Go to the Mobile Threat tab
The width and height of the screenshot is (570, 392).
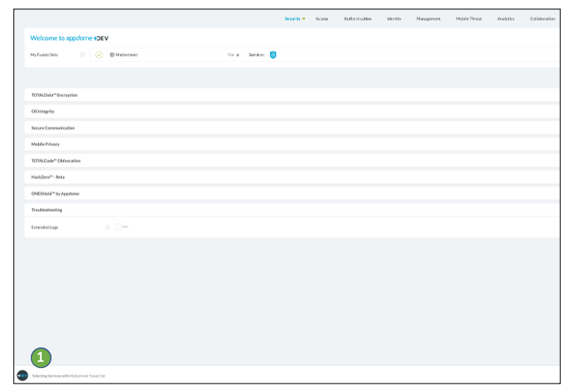[x=469, y=19]
